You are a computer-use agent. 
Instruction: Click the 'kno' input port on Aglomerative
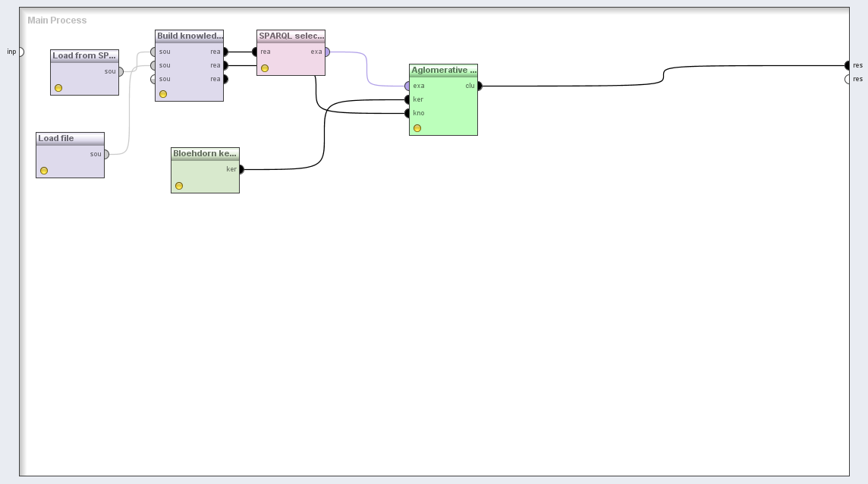407,113
